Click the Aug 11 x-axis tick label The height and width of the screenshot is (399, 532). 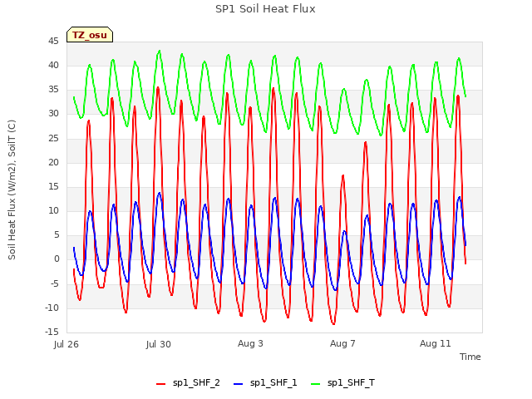click(436, 343)
